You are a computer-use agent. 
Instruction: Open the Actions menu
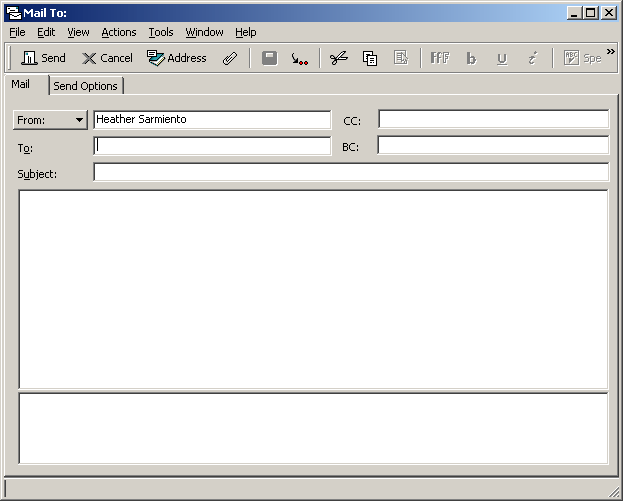point(119,32)
